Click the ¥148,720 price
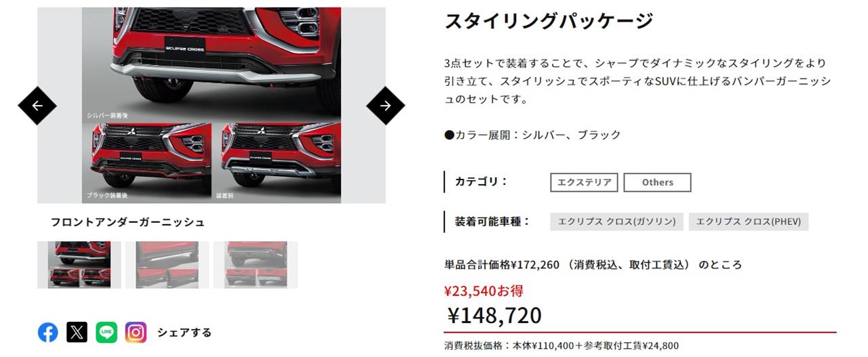The image size is (868, 357). (494, 315)
